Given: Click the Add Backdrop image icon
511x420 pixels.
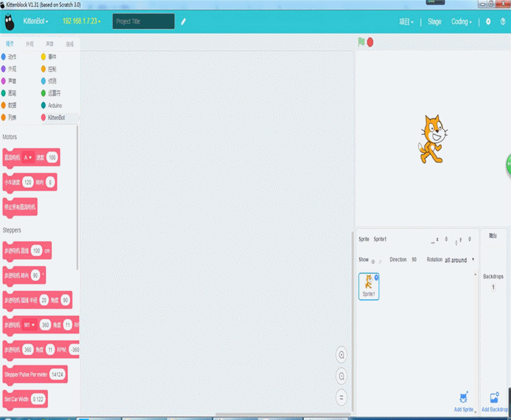Looking at the screenshot, I should coord(494,397).
